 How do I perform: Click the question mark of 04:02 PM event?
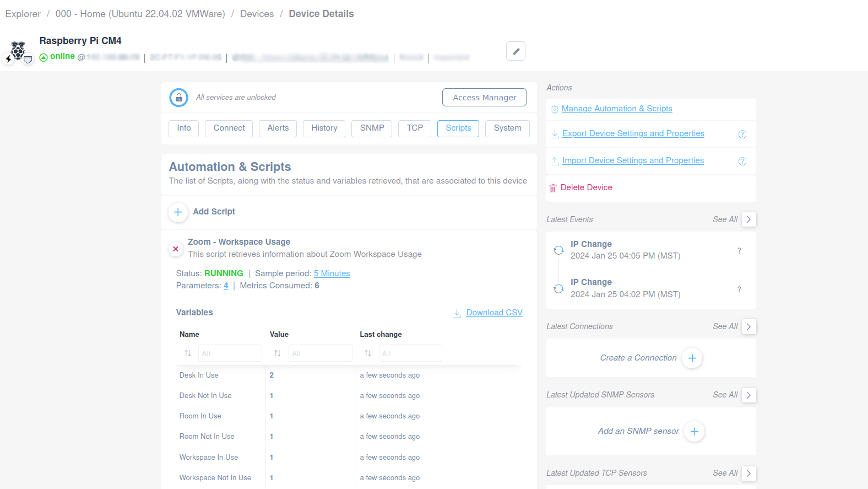pyautogui.click(x=739, y=289)
